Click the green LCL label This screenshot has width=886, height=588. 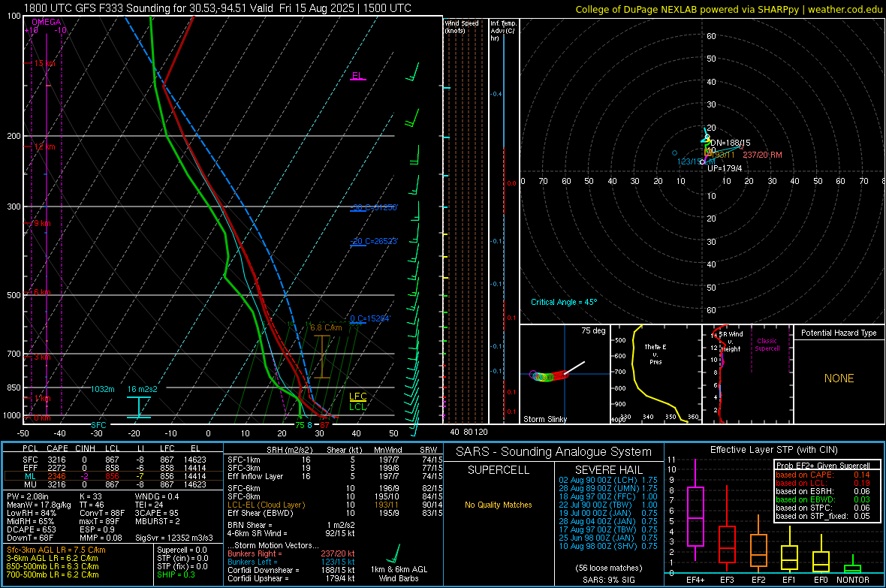[x=357, y=406]
